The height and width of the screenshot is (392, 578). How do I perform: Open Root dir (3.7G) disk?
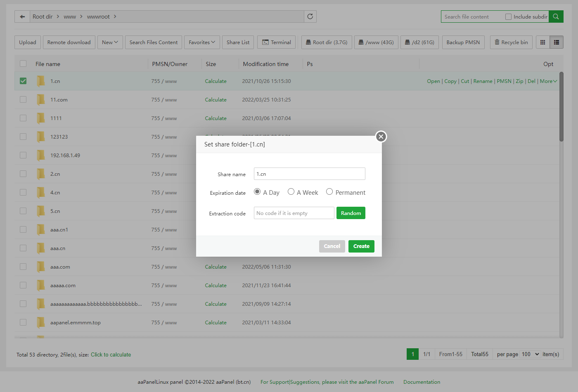click(326, 42)
